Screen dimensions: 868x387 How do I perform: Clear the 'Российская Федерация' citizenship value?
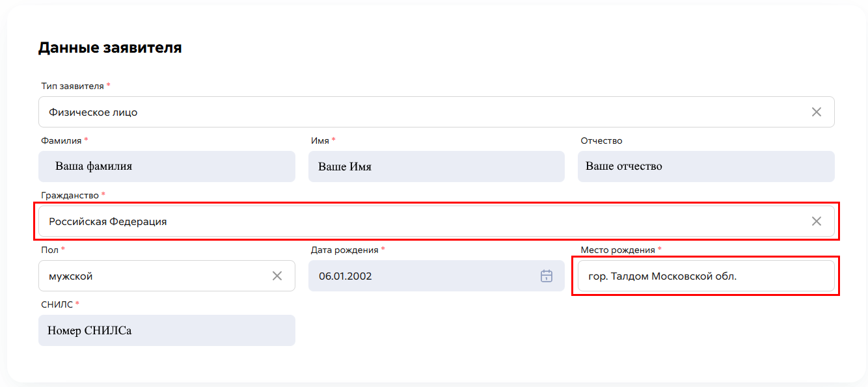pos(816,221)
